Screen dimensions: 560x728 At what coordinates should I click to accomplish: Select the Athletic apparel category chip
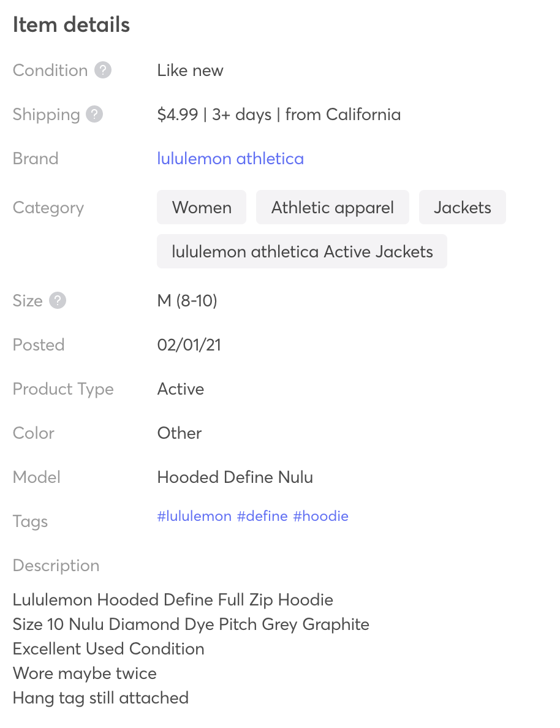(x=333, y=207)
